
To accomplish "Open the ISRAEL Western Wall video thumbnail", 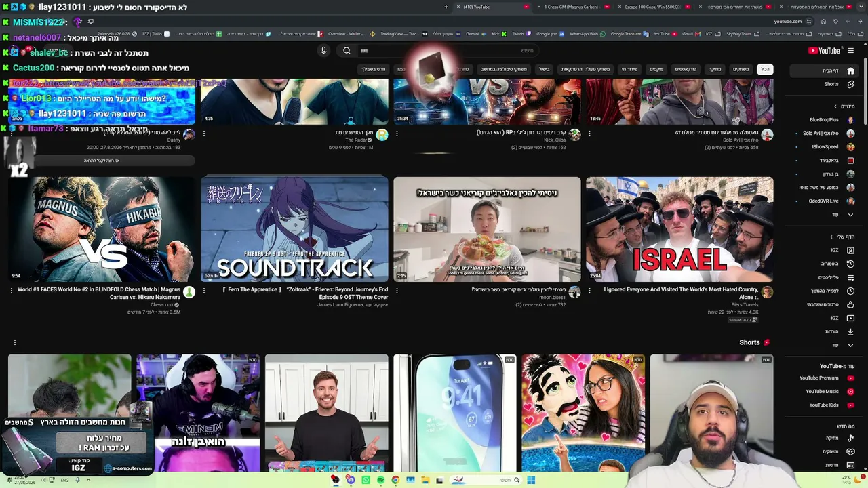I will [x=679, y=229].
